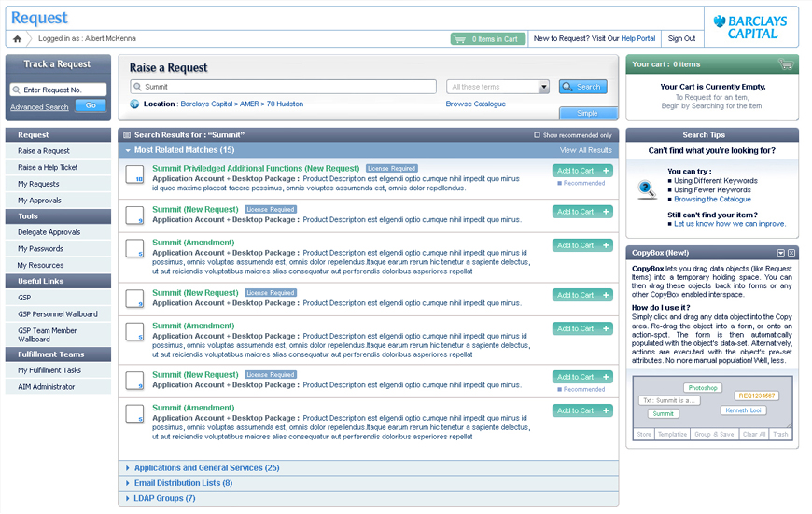
Task: Collapse the Most Related Matches section
Action: click(128, 150)
